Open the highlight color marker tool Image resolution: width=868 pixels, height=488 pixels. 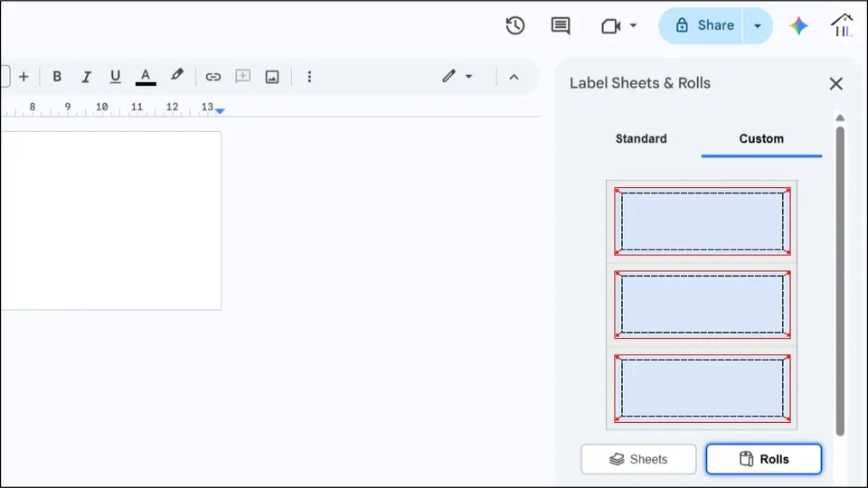pos(176,75)
